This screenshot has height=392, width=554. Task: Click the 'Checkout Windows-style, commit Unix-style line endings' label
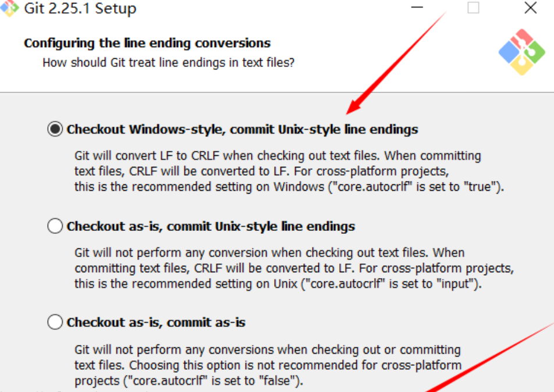point(242,129)
